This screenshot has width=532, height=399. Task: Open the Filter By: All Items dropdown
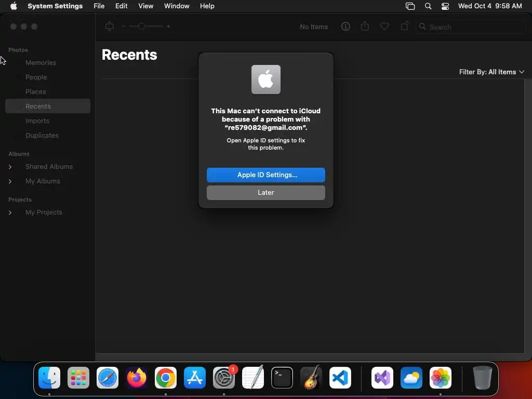pyautogui.click(x=491, y=72)
